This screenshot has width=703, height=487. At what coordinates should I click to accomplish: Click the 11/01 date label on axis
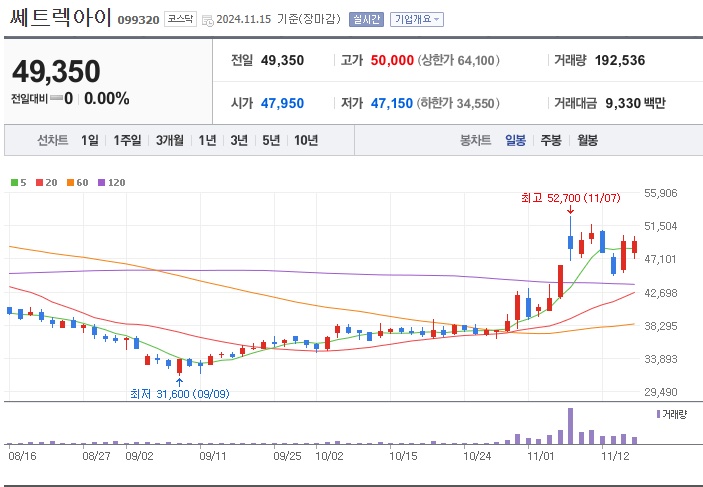pos(541,456)
